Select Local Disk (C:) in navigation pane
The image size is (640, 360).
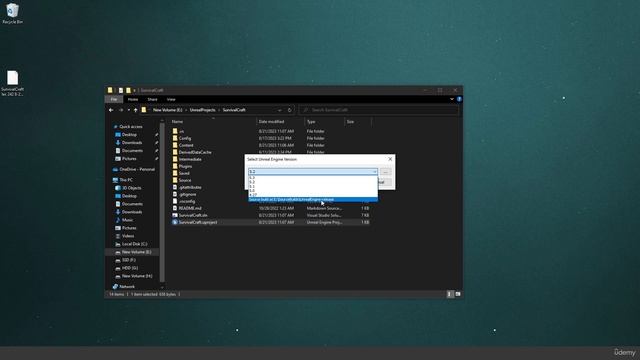coord(134,244)
